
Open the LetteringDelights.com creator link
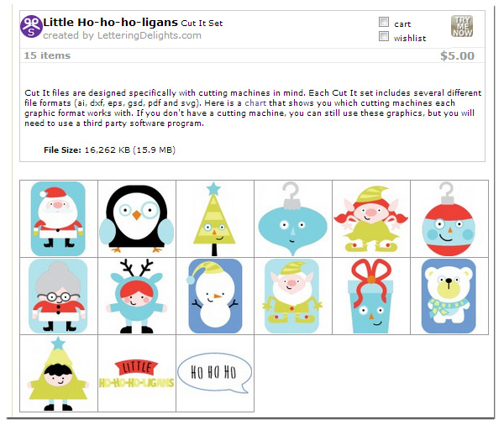(x=150, y=35)
